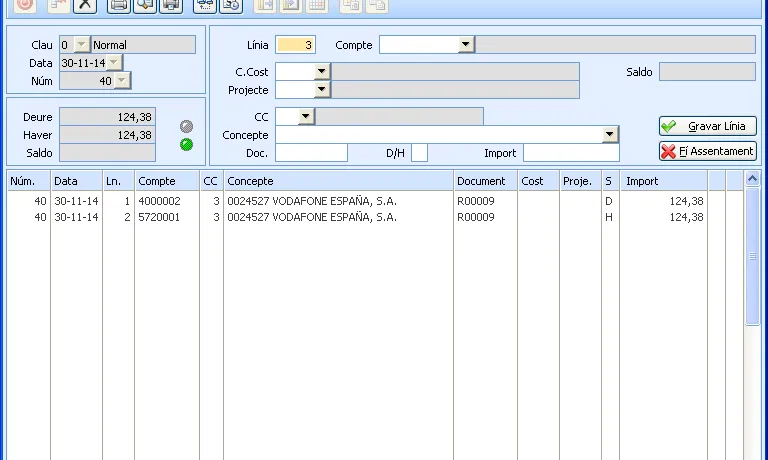Screen dimensions: 768x460
Task: Click the Deure total field
Action: click(107, 117)
